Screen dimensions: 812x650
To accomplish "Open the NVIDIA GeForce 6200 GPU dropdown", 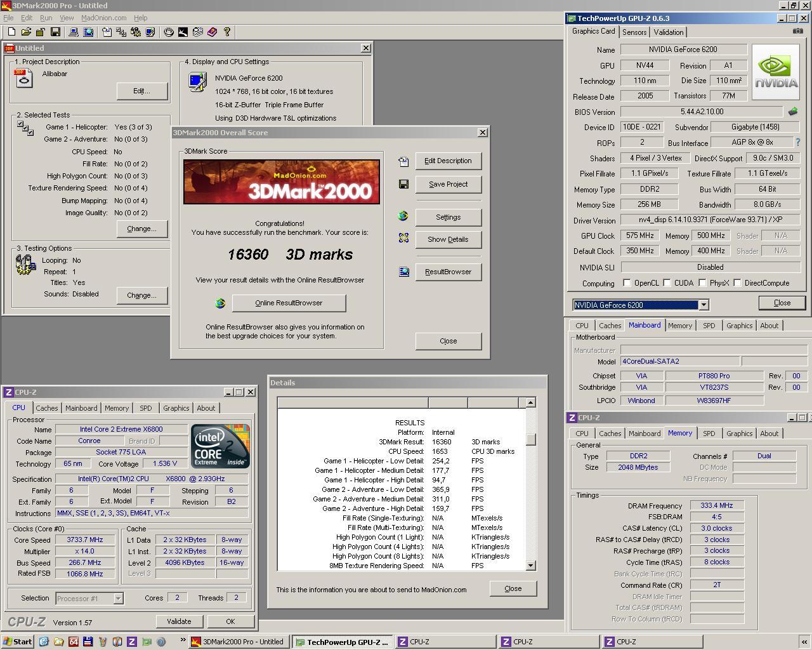I will tap(704, 305).
